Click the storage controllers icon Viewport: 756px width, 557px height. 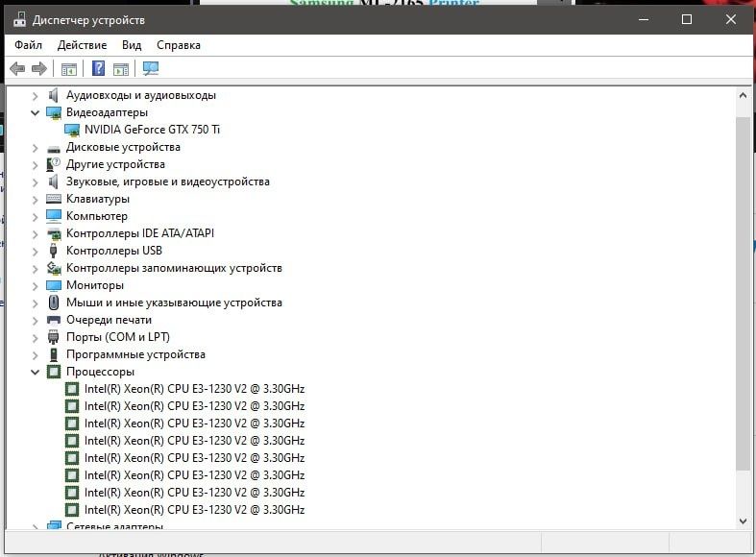coord(54,268)
